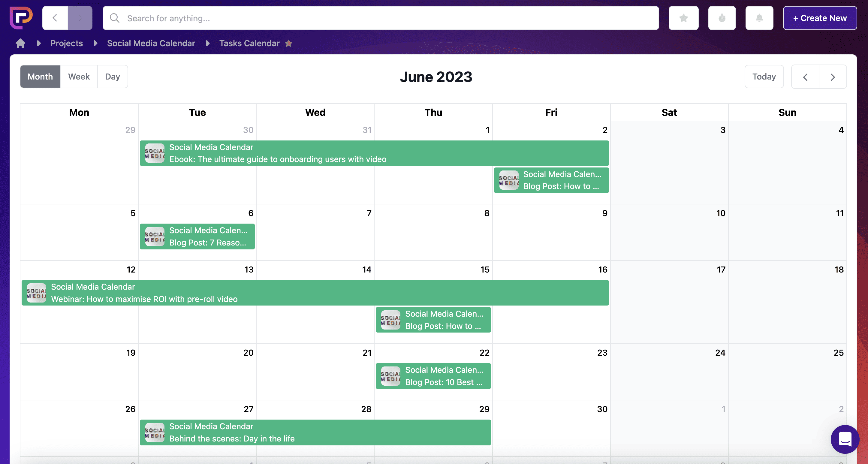Go to the previous month chevron
This screenshot has height=464, width=868.
click(x=805, y=77)
